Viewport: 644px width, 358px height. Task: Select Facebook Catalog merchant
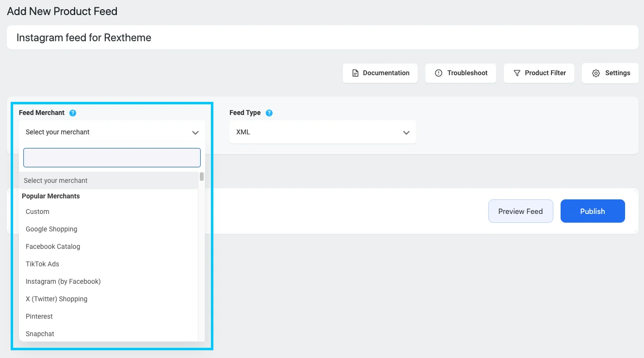pyautogui.click(x=108, y=246)
